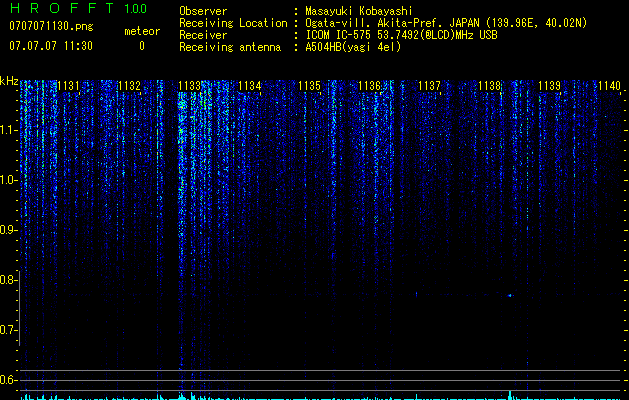The image size is (629, 400).
Task: Click the 1132 time marker
Action: [129, 86]
